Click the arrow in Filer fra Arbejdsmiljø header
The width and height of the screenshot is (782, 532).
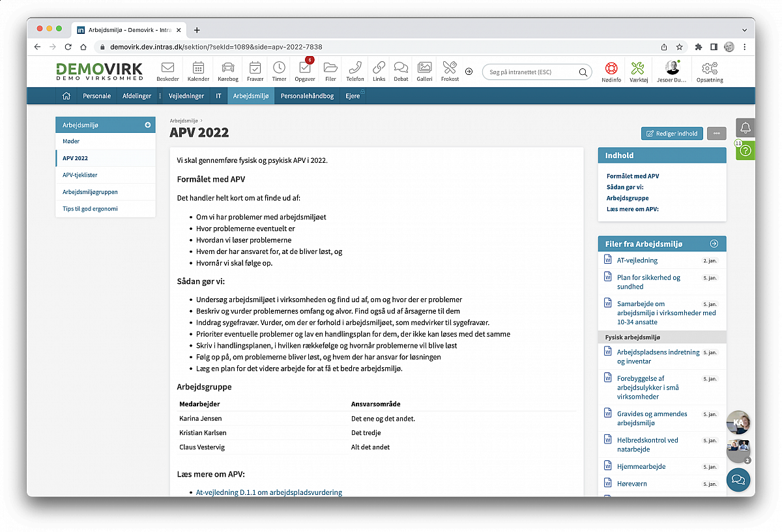point(714,244)
